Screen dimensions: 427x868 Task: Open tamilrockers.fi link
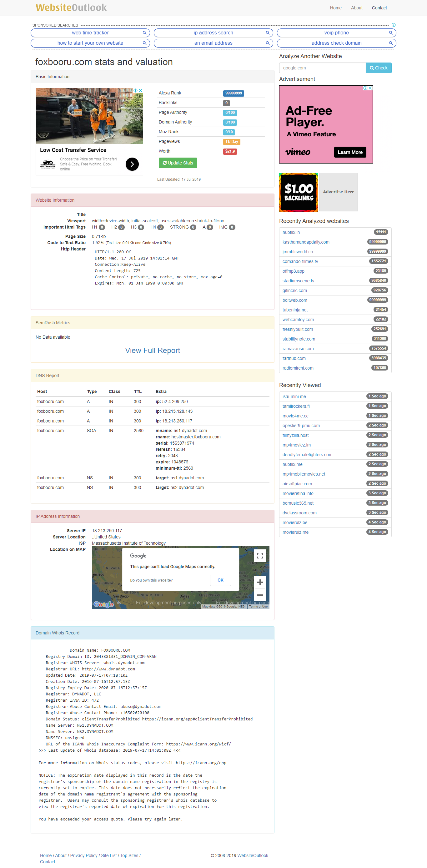pos(296,406)
